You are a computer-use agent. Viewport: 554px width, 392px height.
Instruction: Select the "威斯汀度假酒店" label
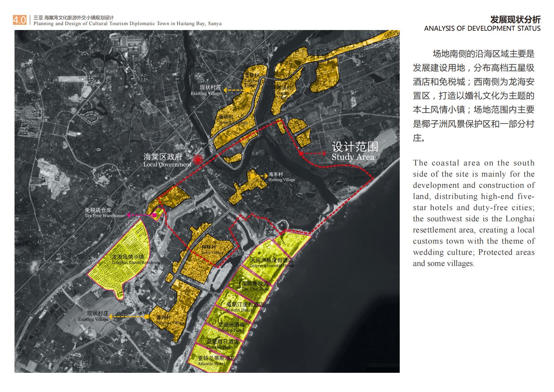tap(245, 304)
